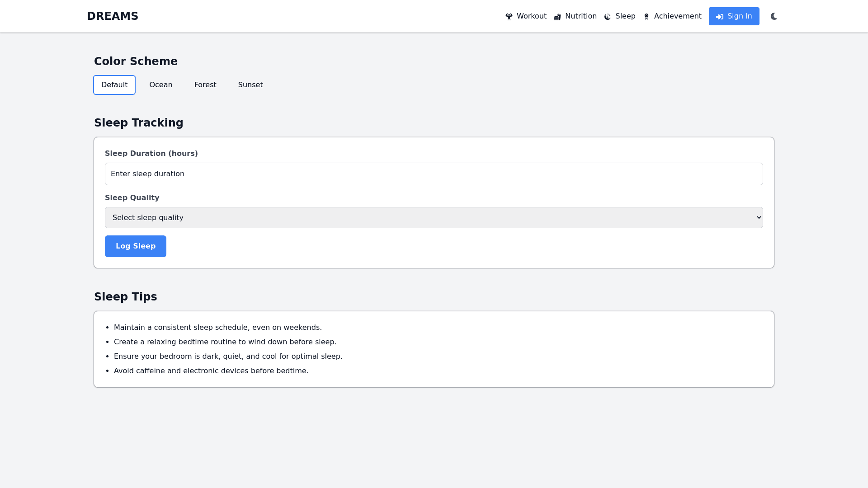The height and width of the screenshot is (488, 868).
Task: Navigate to the Achievement section
Action: pos(677,16)
